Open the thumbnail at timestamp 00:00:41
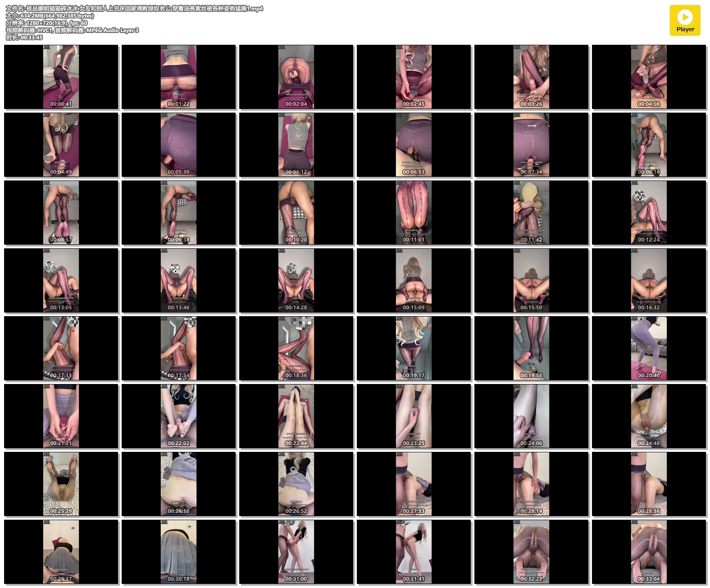 pyautogui.click(x=61, y=77)
